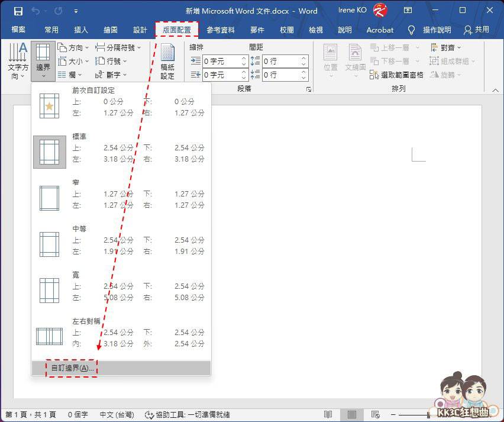Switch to the 插入 ribbon tab
This screenshot has width=504, height=422.
pos(81,30)
